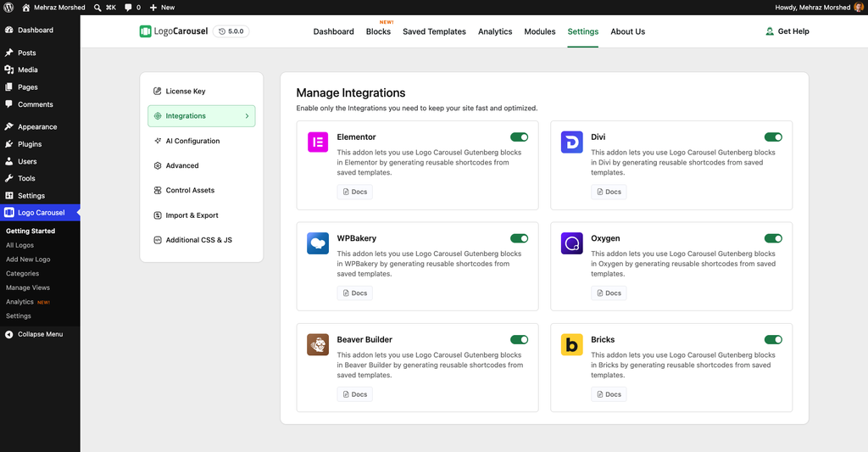The width and height of the screenshot is (868, 452).
Task: Click the Plugins plug icon
Action: (x=8, y=144)
